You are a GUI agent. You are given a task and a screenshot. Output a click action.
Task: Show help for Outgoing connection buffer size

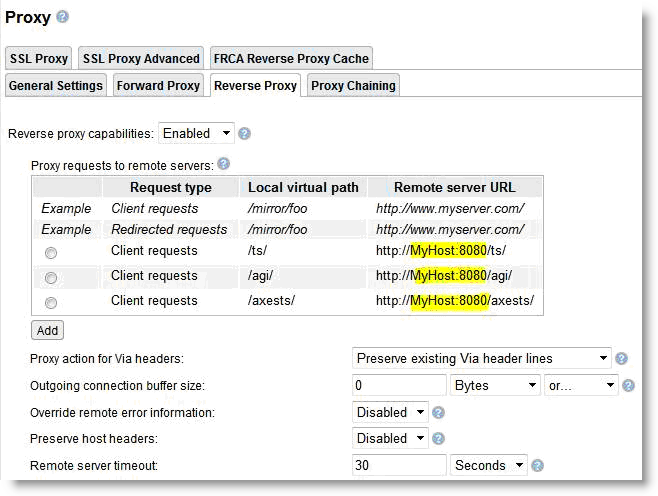(628, 385)
